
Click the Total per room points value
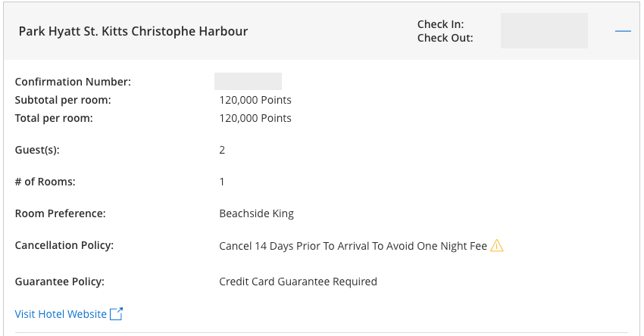255,118
